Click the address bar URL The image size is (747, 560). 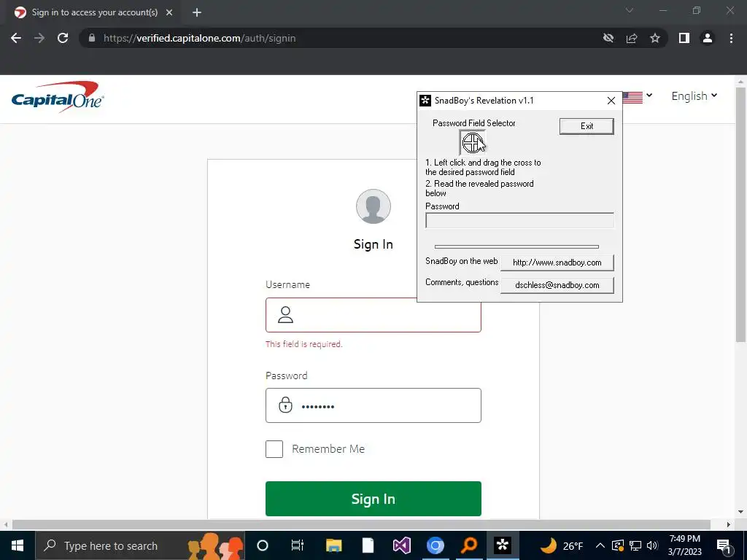[x=200, y=38]
